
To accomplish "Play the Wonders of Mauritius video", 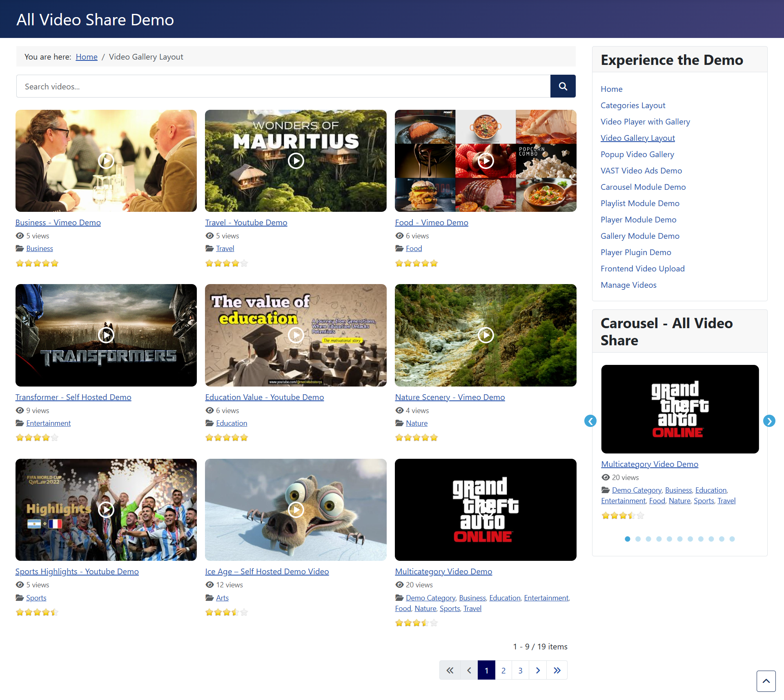I will click(x=296, y=161).
